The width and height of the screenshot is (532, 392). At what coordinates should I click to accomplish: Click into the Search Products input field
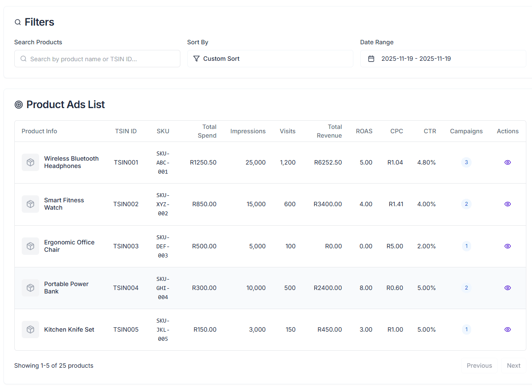(97, 58)
